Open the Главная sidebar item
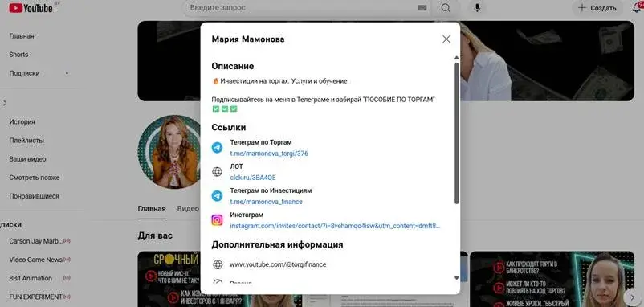The image size is (644, 307). click(22, 36)
